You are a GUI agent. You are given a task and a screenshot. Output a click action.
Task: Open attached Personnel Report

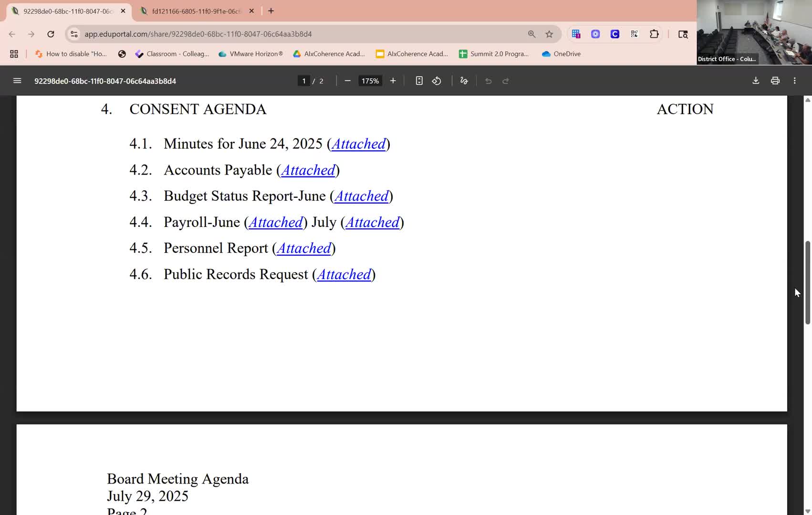click(304, 248)
